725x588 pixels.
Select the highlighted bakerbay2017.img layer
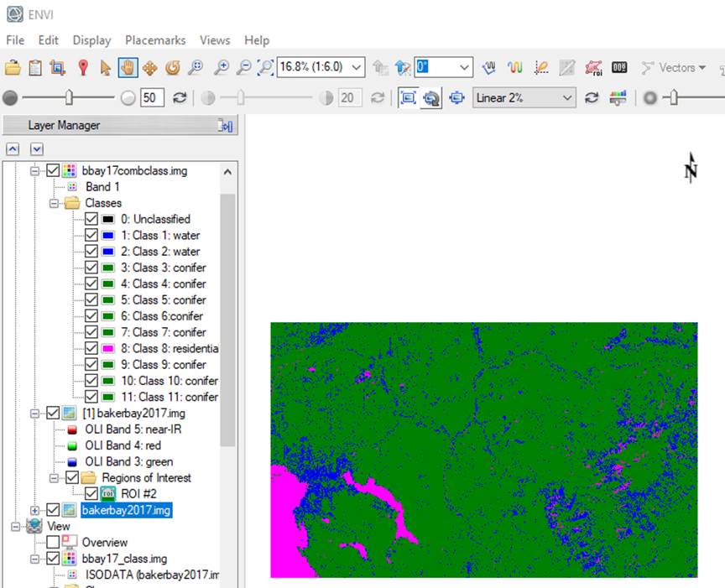126,510
